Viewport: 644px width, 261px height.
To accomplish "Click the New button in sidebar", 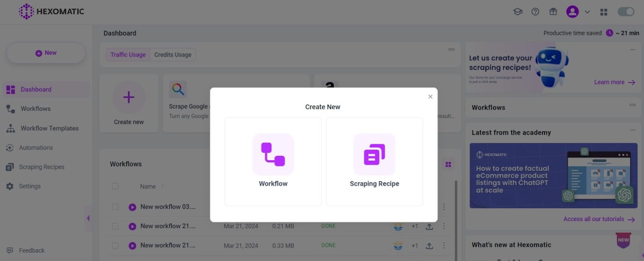I will 46,53.
